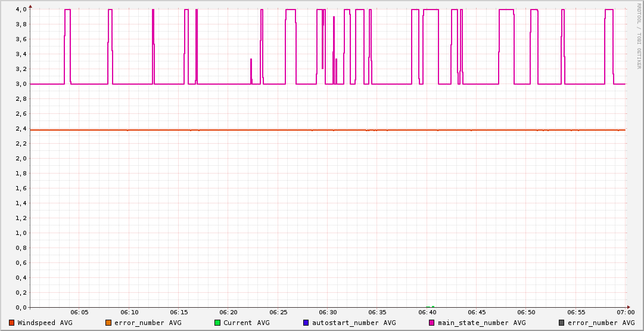644x331 pixels.
Task: Click the red Windspeed legend swatch
Action: tap(12, 323)
